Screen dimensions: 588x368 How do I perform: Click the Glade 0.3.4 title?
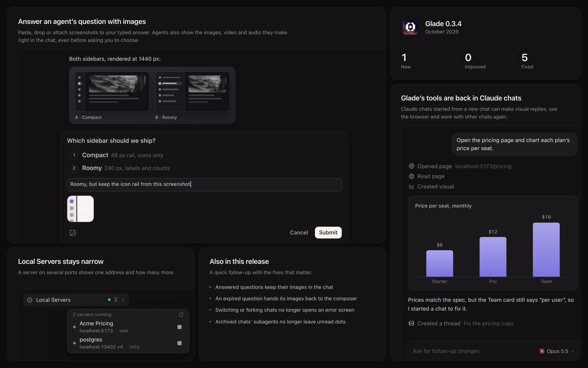point(443,24)
